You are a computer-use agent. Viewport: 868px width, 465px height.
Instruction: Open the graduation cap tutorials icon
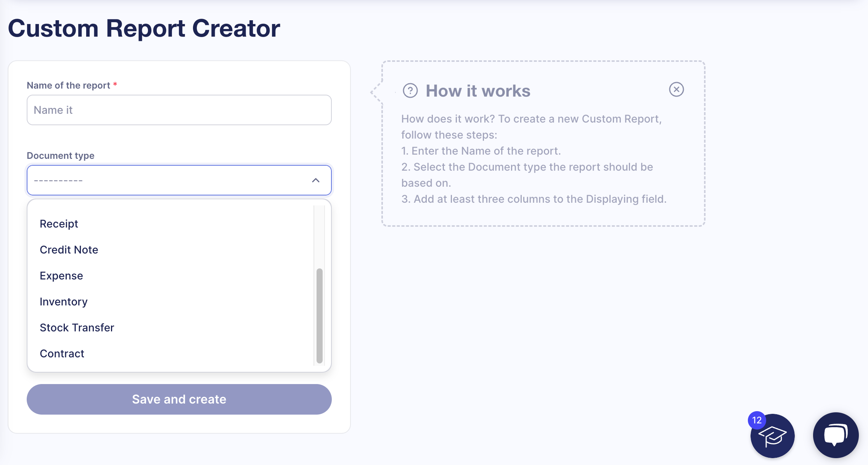pyautogui.click(x=773, y=436)
